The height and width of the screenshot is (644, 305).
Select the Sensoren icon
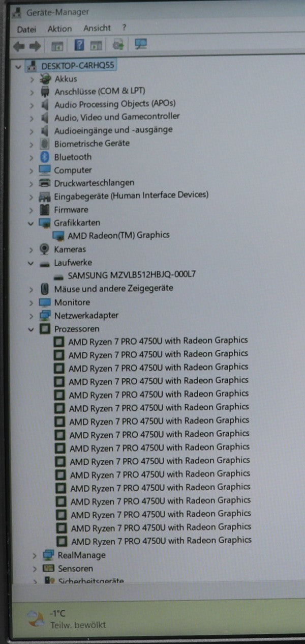48,569
